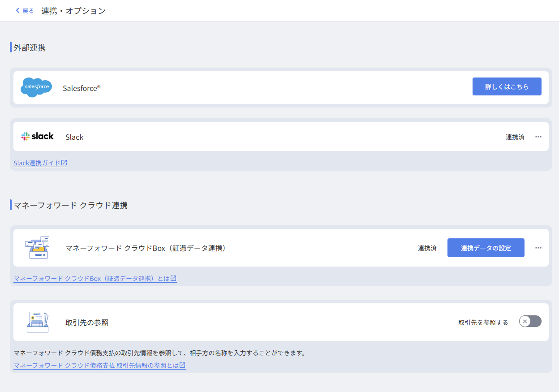Open the クラウド債務支払 取引先情報の参照とは link
This screenshot has height=392, width=559.
[x=96, y=366]
